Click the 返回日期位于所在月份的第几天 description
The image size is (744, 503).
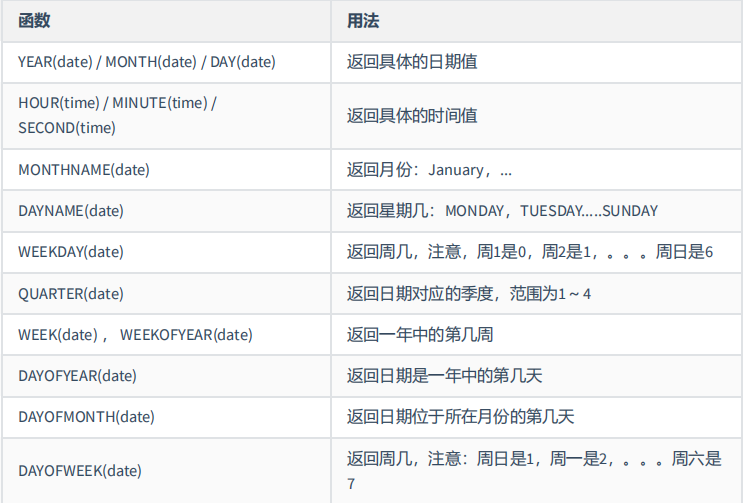tap(460, 417)
